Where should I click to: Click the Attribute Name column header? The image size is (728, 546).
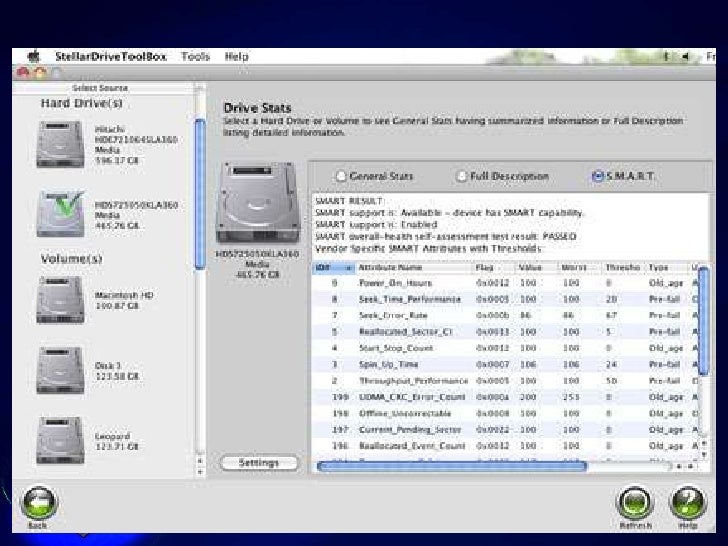414,268
